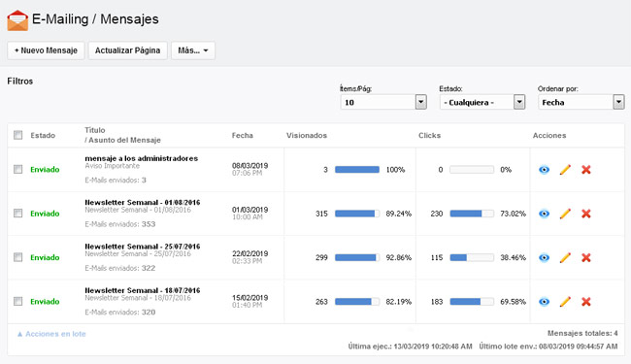Click date '01/03/2019' in the table
The image size is (631, 364).
tap(249, 210)
